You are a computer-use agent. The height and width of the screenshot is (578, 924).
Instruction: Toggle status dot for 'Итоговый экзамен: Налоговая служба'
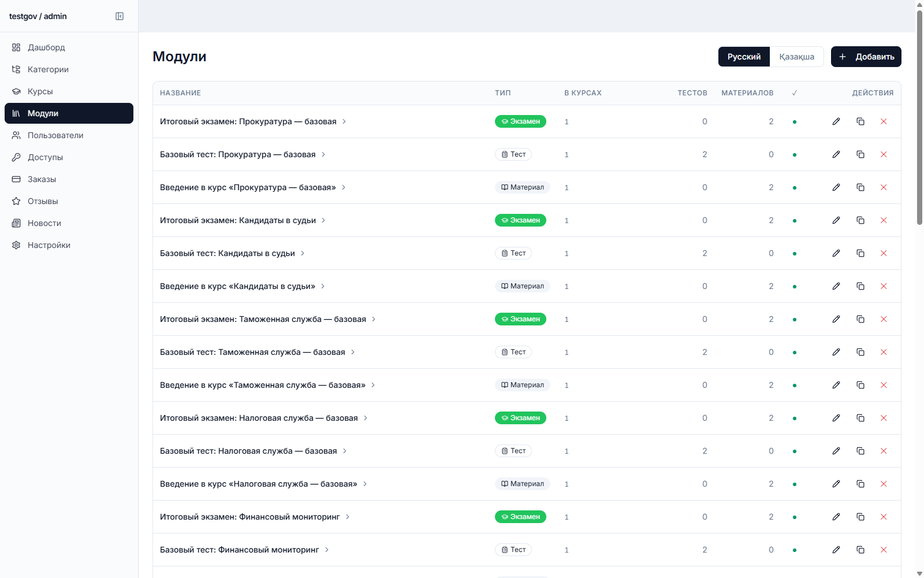pos(795,418)
